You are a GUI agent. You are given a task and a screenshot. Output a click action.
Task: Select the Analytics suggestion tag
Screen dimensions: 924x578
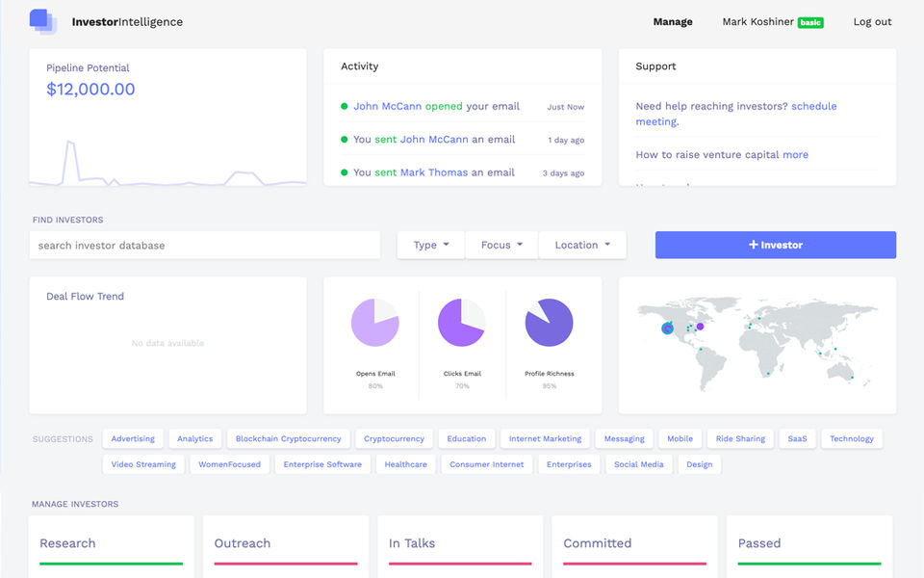point(194,439)
